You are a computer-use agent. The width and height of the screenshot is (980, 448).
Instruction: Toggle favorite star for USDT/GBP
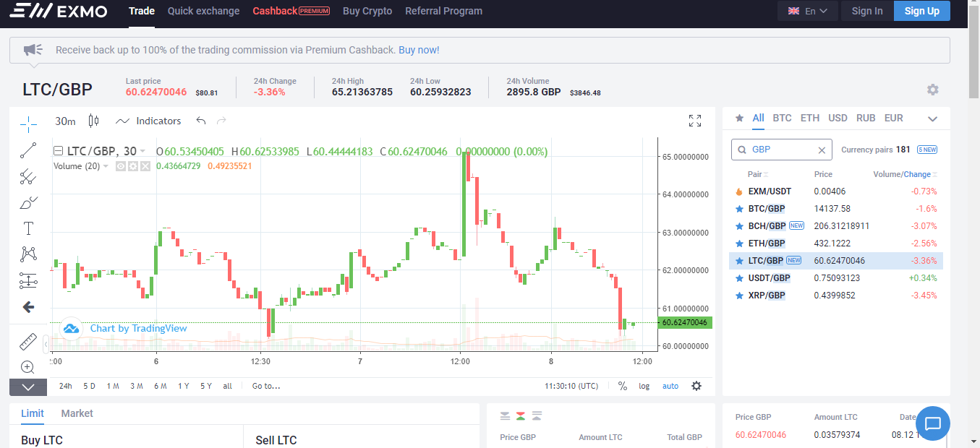click(739, 278)
